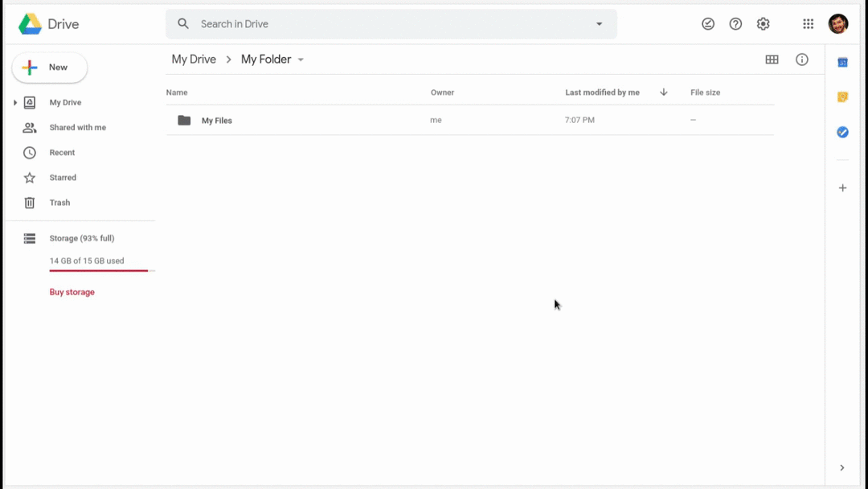Open the Google Tasks side panel icon
868x489 pixels.
[842, 132]
